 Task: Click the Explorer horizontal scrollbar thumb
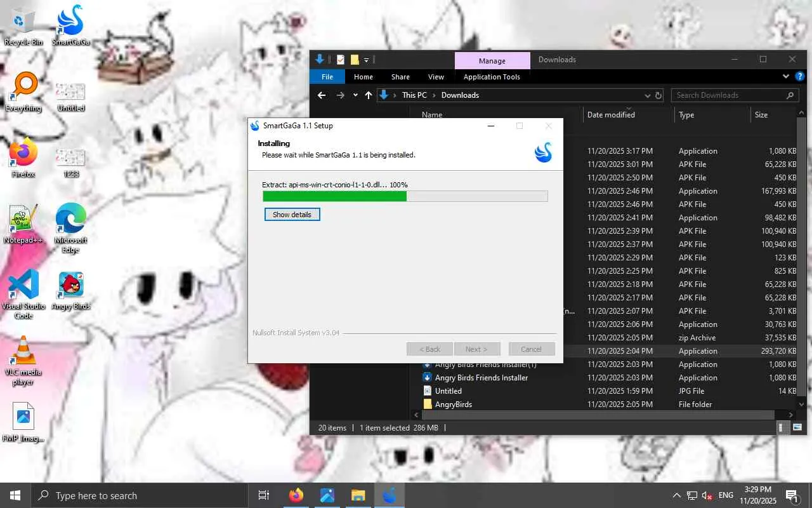click(x=597, y=415)
